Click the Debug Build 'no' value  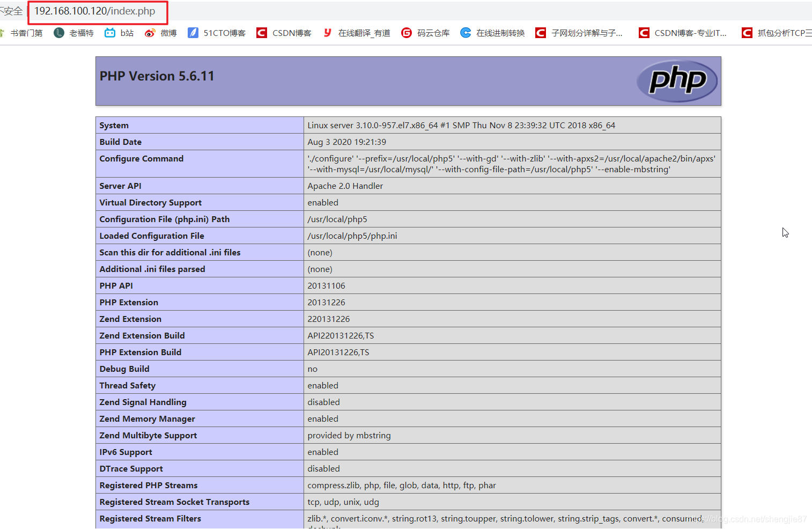click(x=313, y=369)
